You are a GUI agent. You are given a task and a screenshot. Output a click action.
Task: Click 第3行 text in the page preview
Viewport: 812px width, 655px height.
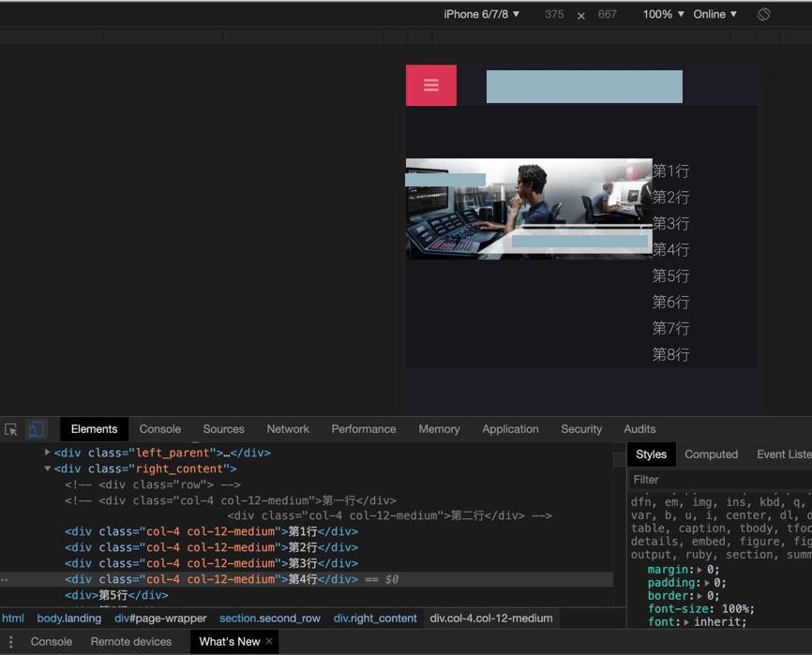[670, 224]
